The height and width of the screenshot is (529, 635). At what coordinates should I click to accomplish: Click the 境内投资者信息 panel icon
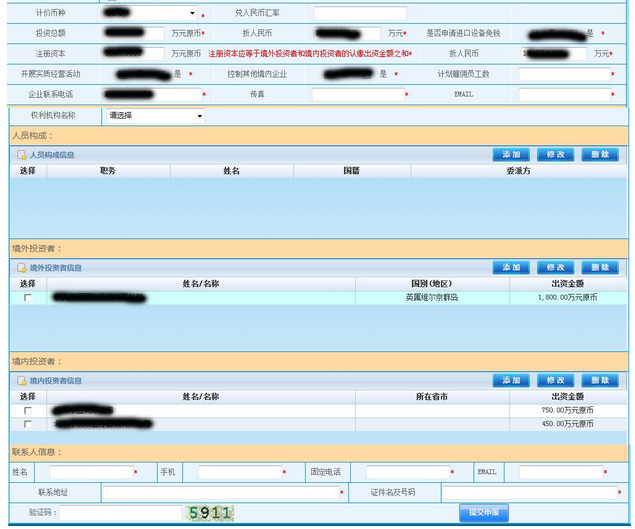[x=21, y=381]
